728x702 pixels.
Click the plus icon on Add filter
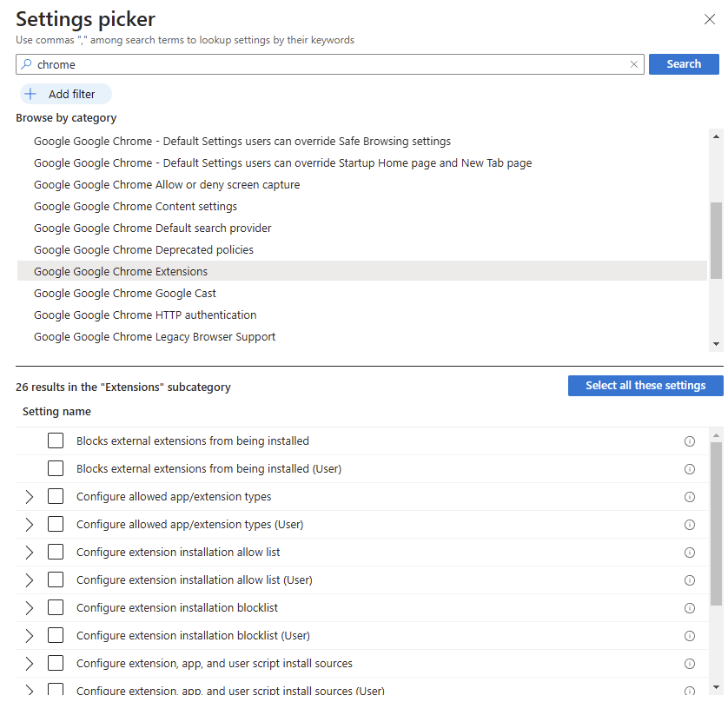(30, 94)
